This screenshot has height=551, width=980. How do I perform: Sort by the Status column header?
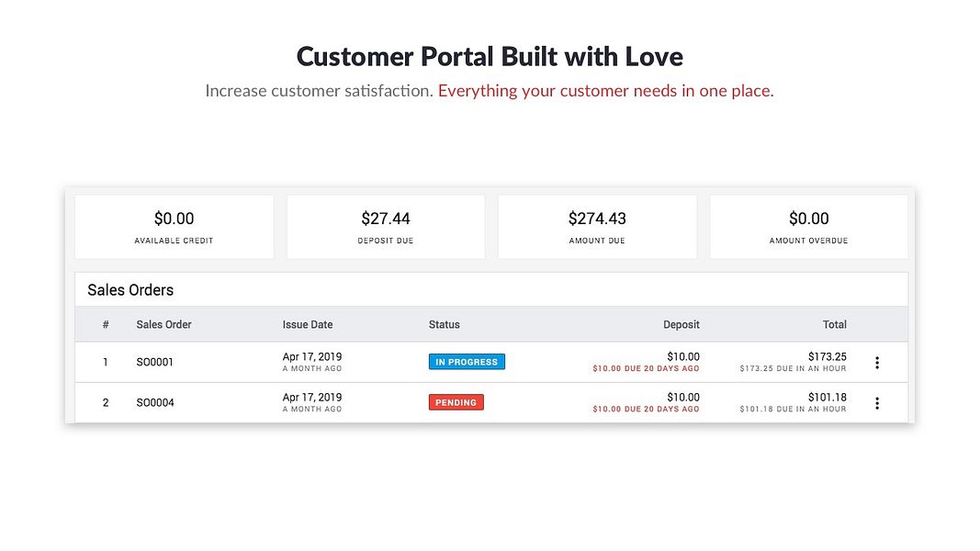pyautogui.click(x=445, y=324)
